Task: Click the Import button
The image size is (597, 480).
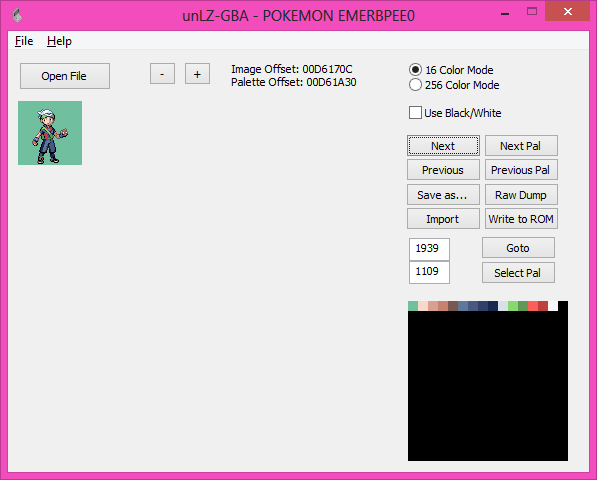Action: click(x=443, y=218)
